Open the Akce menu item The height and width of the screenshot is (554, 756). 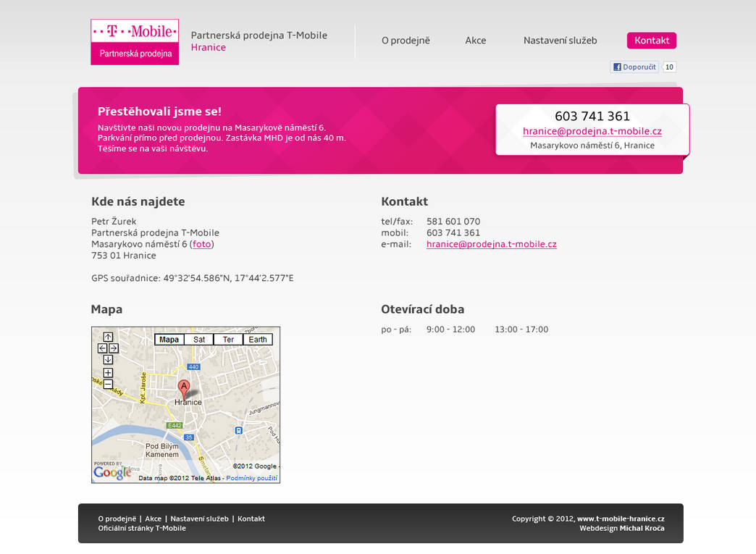point(475,41)
